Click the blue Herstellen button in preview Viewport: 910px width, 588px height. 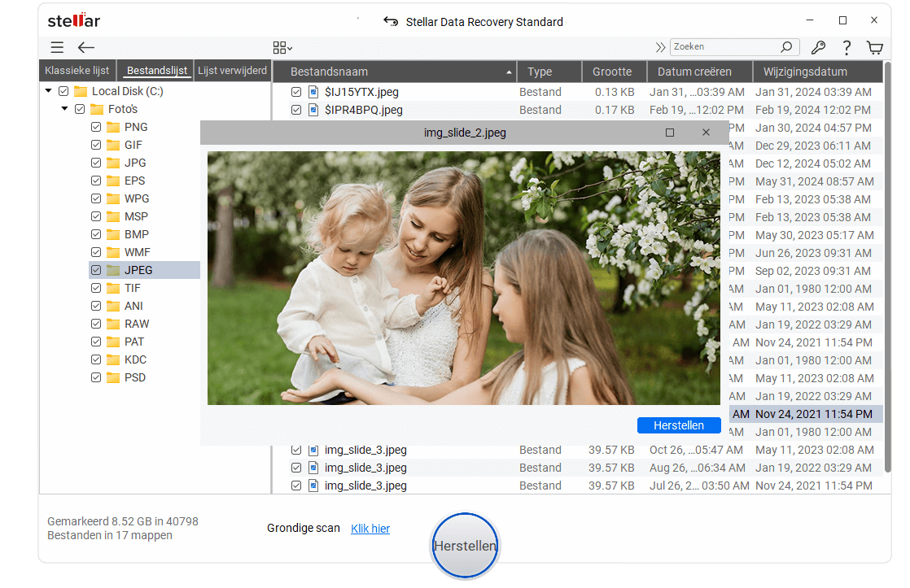(679, 425)
